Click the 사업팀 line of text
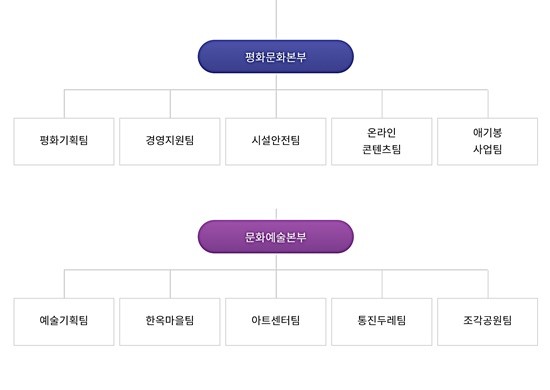 coord(488,149)
